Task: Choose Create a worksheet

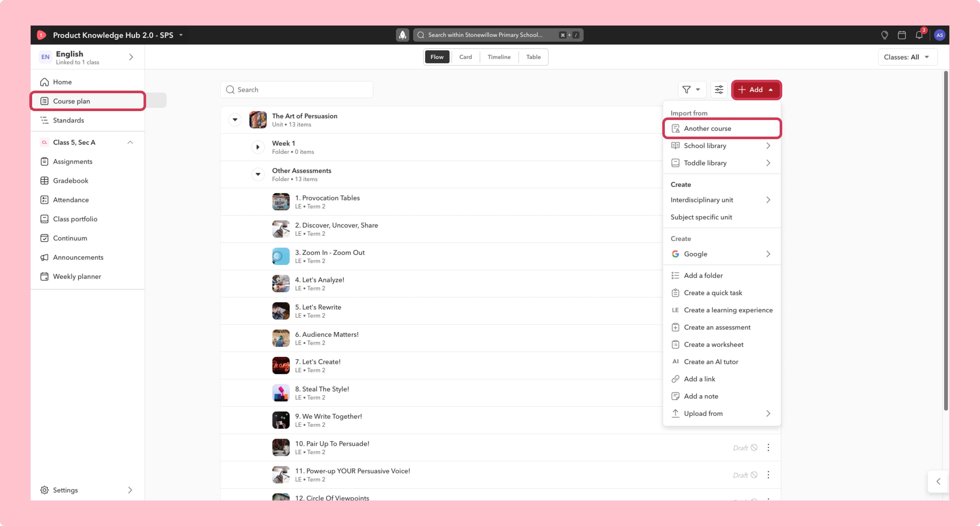Action: click(x=722, y=344)
